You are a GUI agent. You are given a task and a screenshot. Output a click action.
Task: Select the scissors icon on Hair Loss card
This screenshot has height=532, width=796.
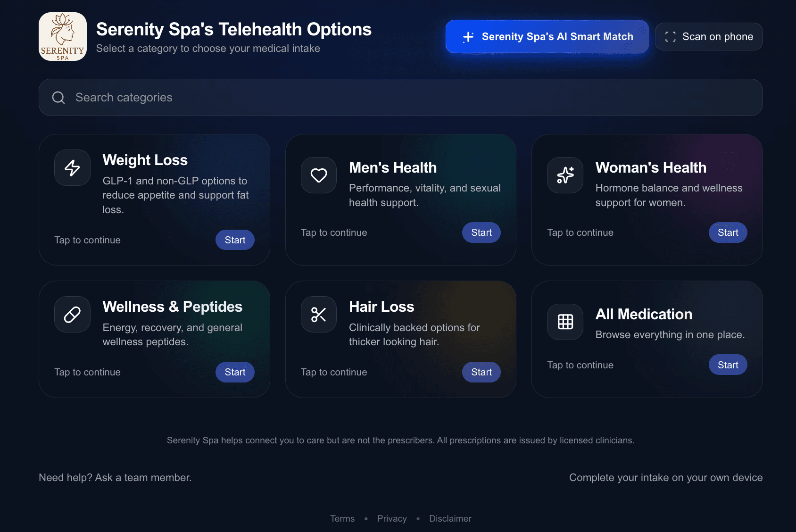click(318, 314)
